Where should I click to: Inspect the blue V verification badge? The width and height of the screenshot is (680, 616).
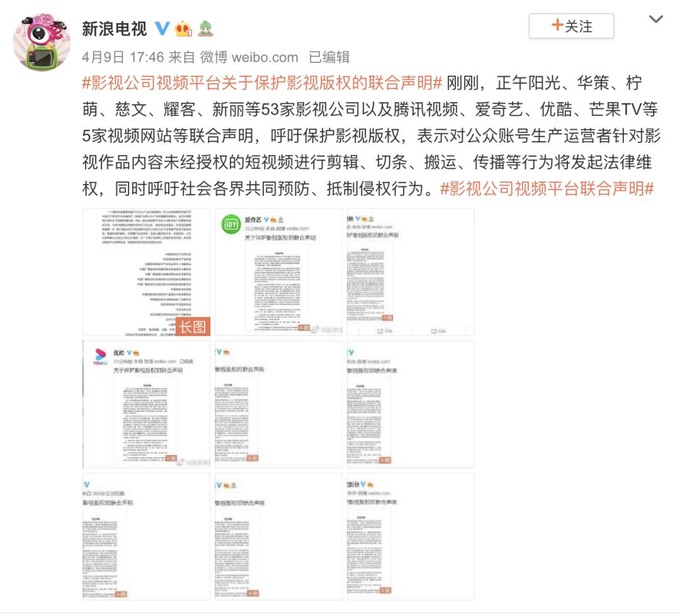162,28
